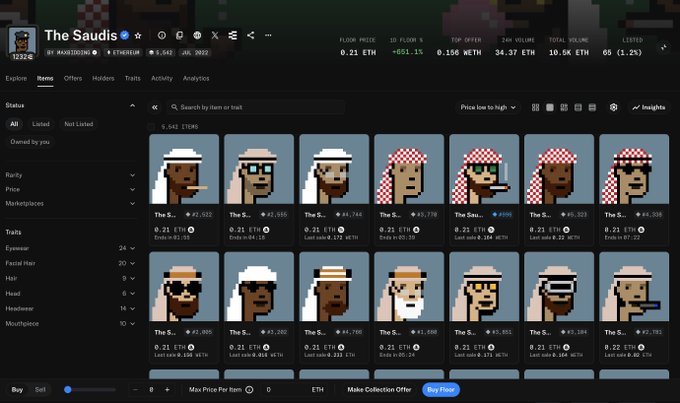Expand the Eyewear trait filter

coord(70,249)
